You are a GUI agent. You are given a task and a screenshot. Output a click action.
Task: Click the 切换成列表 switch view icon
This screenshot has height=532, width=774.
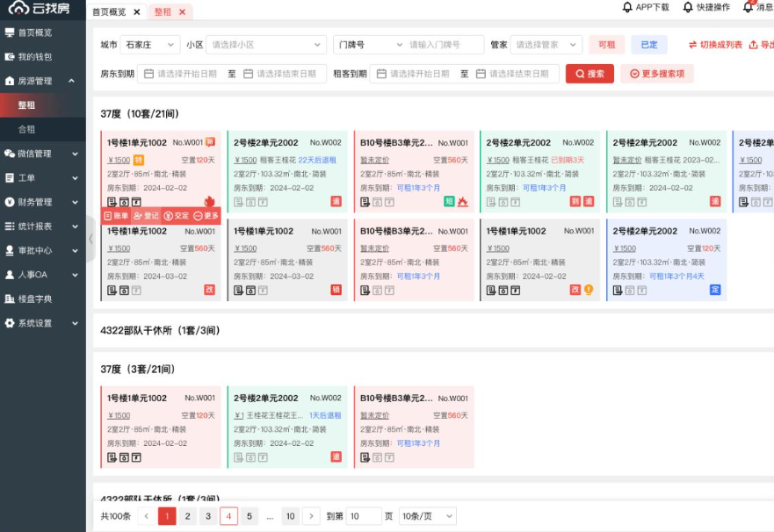pos(693,45)
